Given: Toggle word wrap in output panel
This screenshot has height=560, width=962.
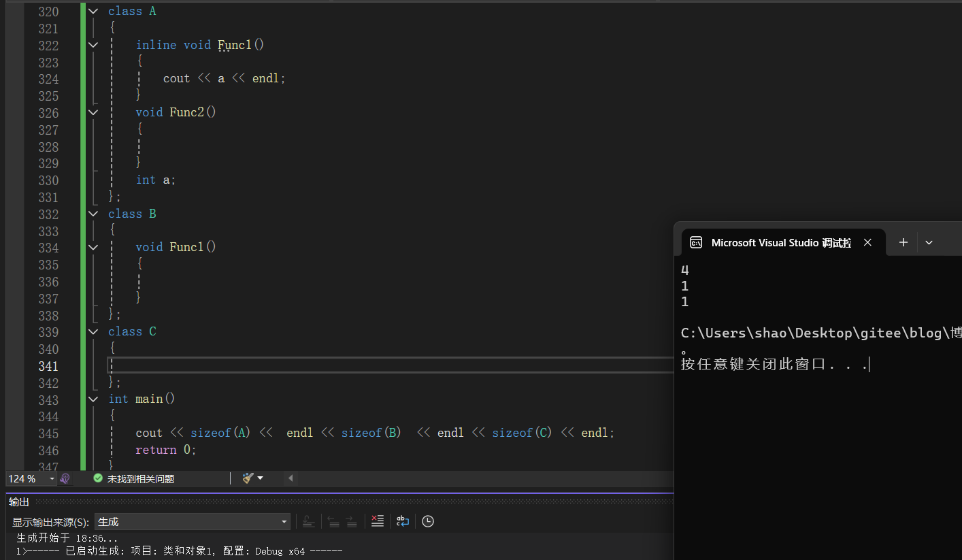Looking at the screenshot, I should pos(403,522).
